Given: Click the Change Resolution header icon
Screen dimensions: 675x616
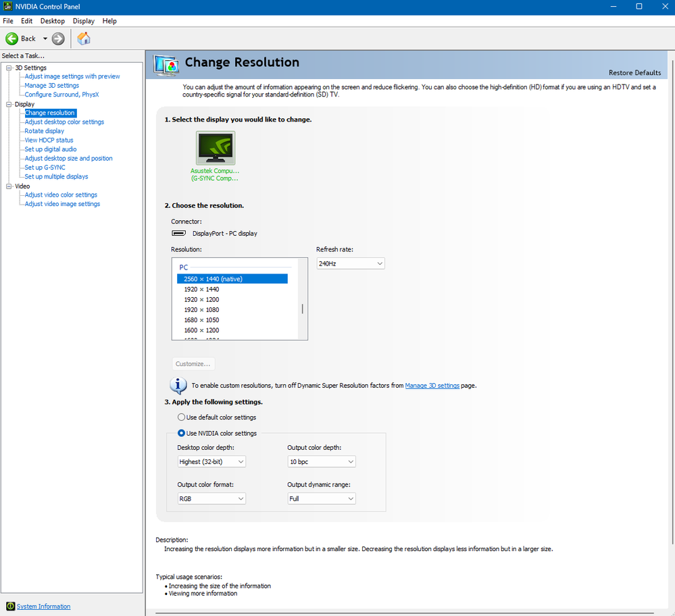Looking at the screenshot, I should (166, 66).
